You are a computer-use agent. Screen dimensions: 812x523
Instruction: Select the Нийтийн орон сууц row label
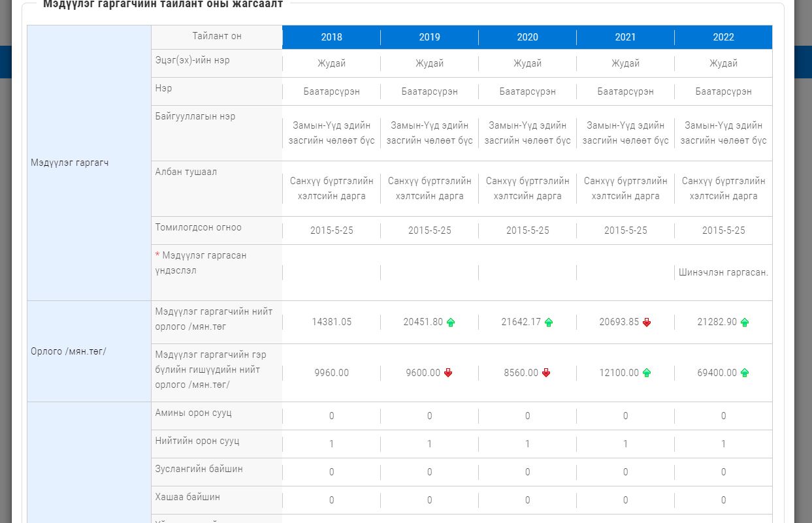pos(197,441)
